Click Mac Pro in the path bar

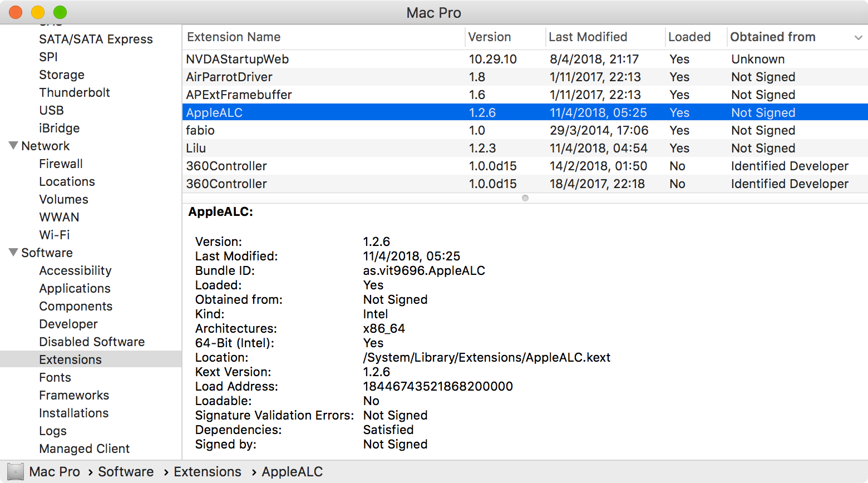[55, 472]
